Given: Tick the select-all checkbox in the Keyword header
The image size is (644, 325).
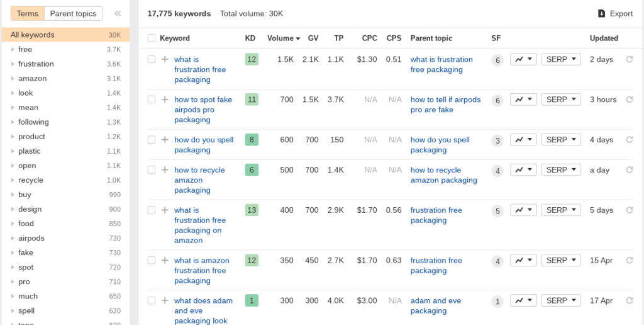Looking at the screenshot, I should (152, 38).
